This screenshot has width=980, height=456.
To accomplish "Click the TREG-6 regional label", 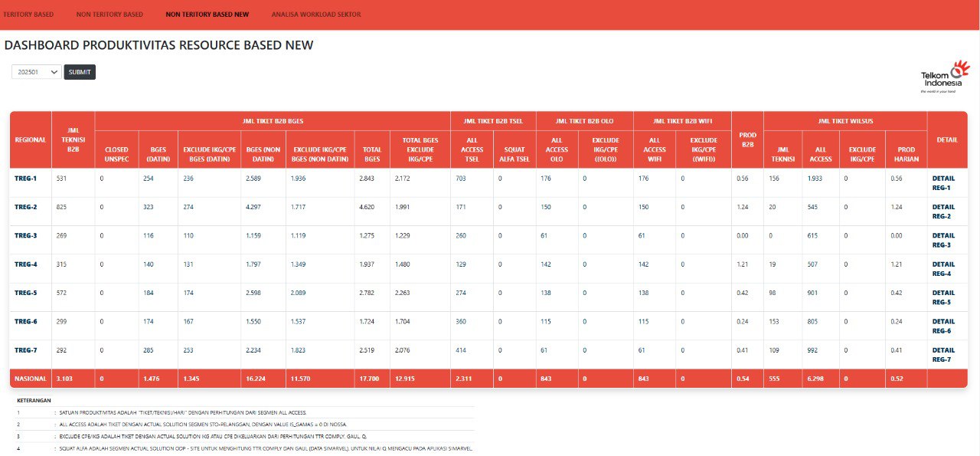I will tap(26, 321).
